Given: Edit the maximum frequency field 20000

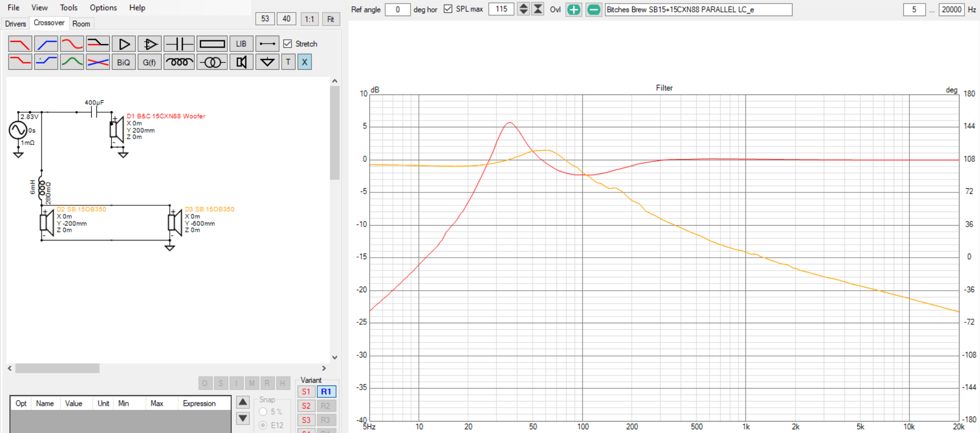Looking at the screenshot, I should [x=952, y=9].
